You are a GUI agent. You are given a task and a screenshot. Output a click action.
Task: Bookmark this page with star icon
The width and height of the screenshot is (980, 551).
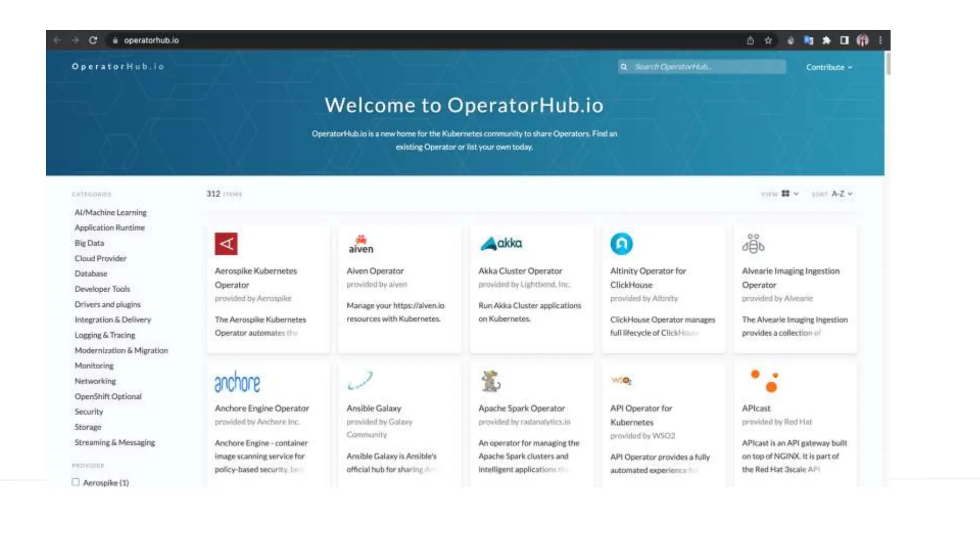tap(768, 41)
